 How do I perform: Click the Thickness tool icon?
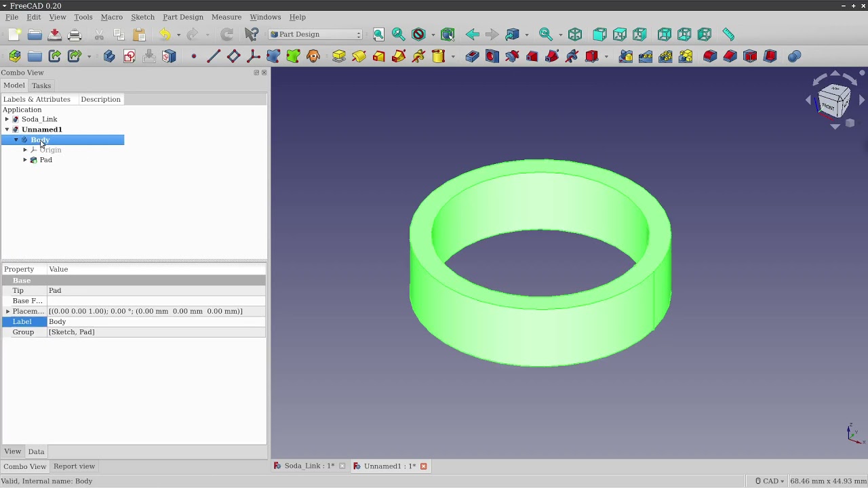point(770,56)
